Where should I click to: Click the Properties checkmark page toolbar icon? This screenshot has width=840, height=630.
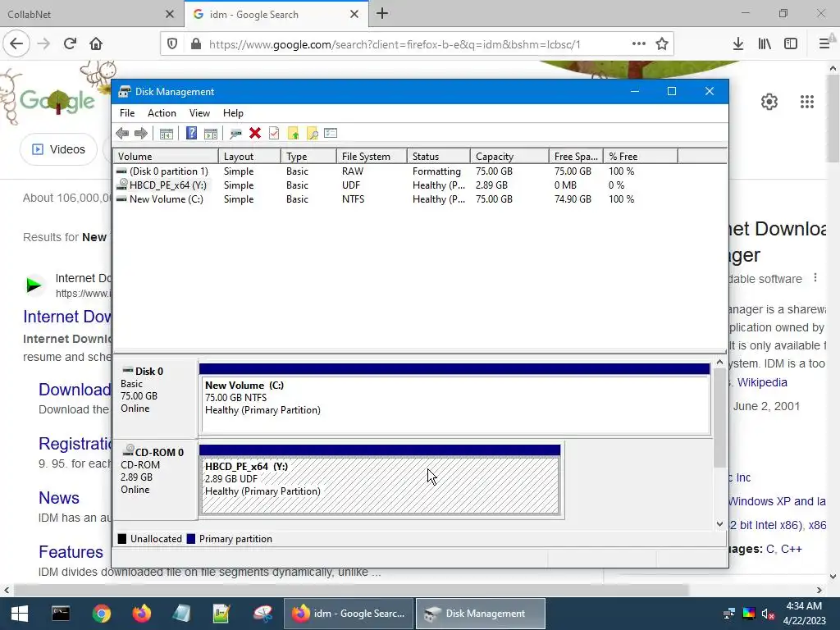click(274, 133)
